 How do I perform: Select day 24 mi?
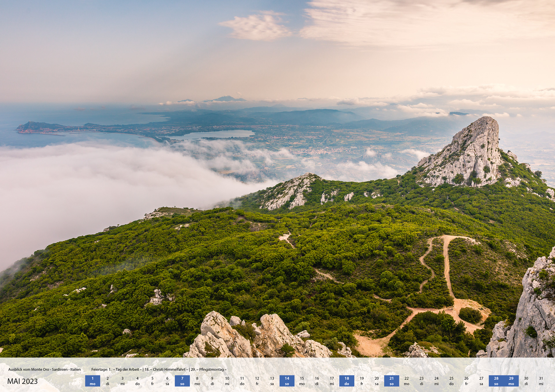pyautogui.click(x=436, y=381)
